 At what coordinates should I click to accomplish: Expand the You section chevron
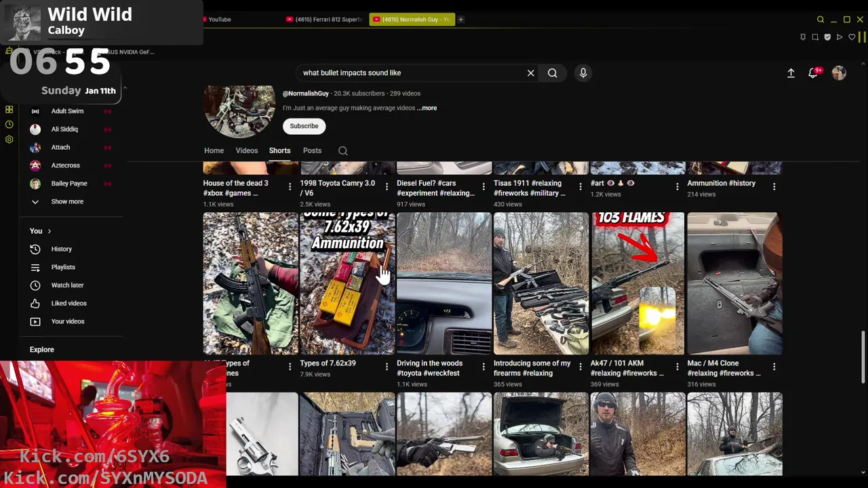click(x=49, y=231)
